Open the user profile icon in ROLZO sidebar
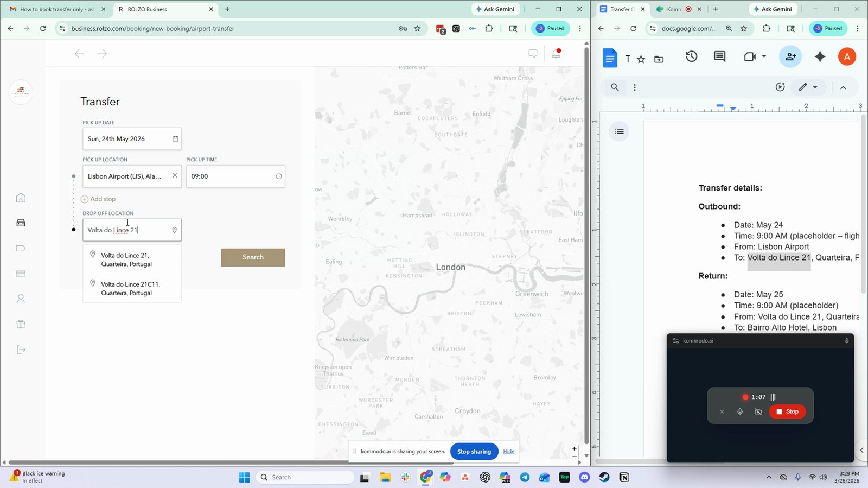868x488 pixels. coord(21,299)
